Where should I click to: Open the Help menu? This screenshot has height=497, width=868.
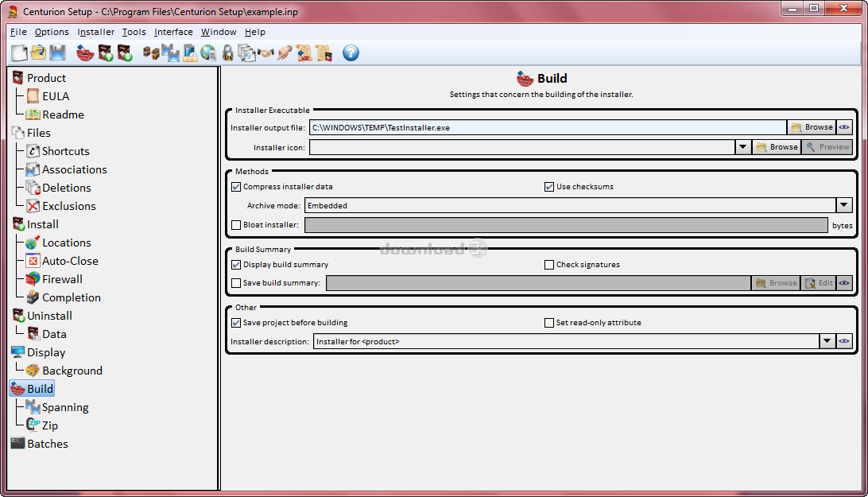[255, 32]
